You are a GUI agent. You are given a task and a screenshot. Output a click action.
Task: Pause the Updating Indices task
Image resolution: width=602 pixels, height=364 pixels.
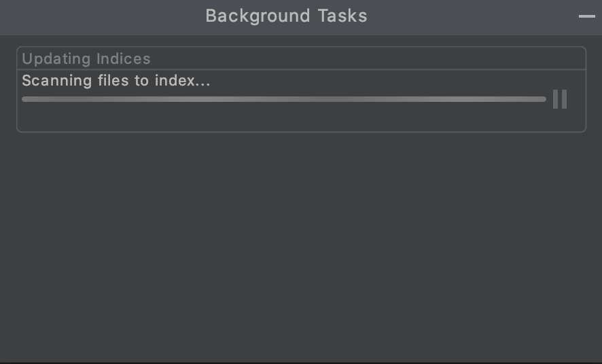tap(560, 99)
